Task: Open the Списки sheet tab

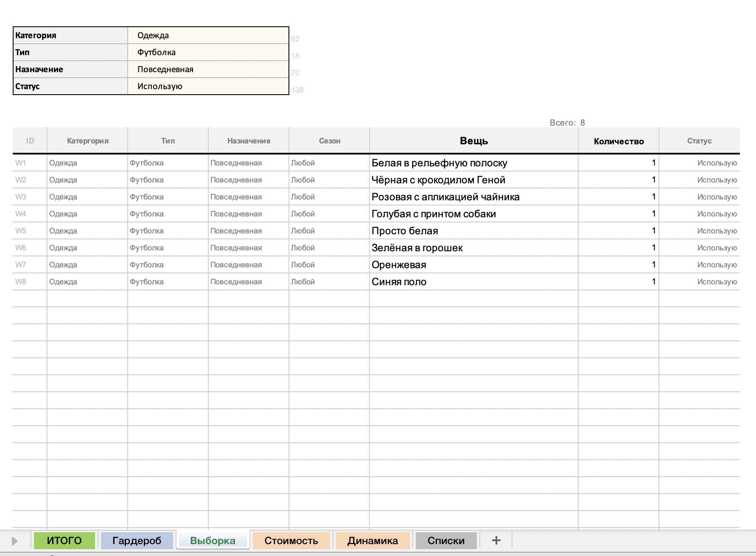Action: [x=446, y=540]
